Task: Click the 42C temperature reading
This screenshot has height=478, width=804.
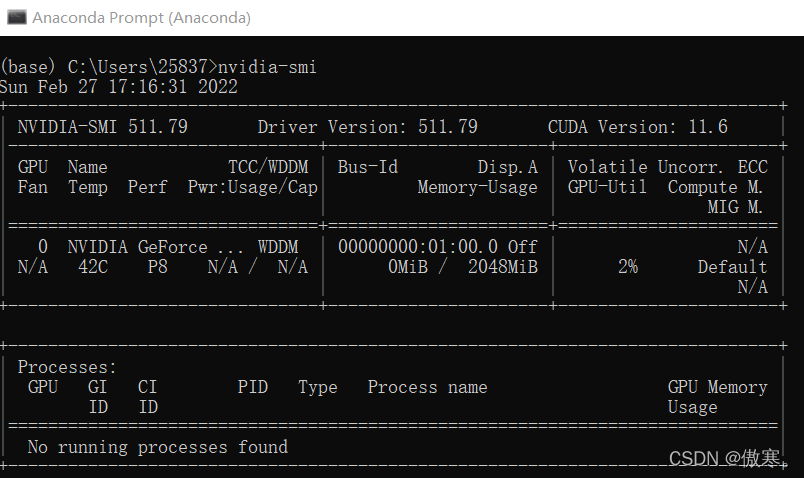Action: (93, 267)
